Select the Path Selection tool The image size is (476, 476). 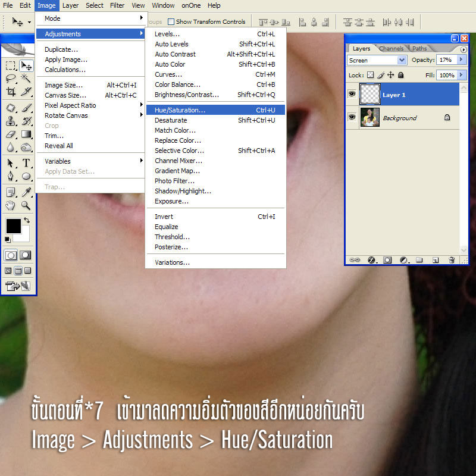[x=10, y=163]
